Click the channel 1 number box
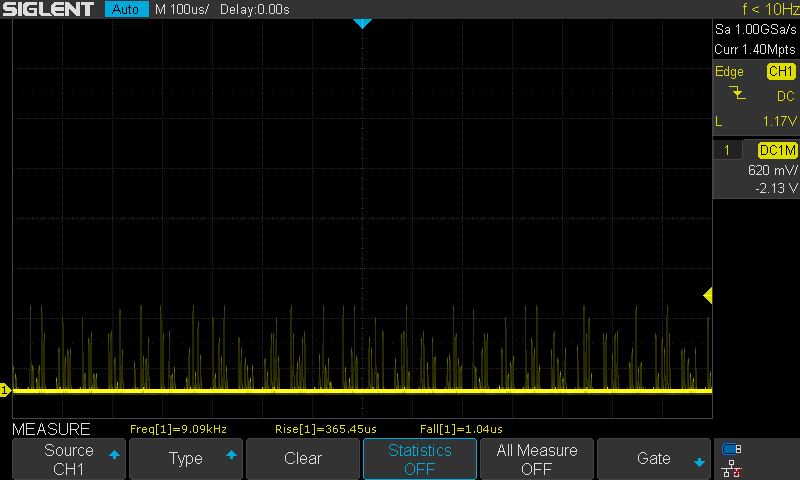 coord(727,150)
